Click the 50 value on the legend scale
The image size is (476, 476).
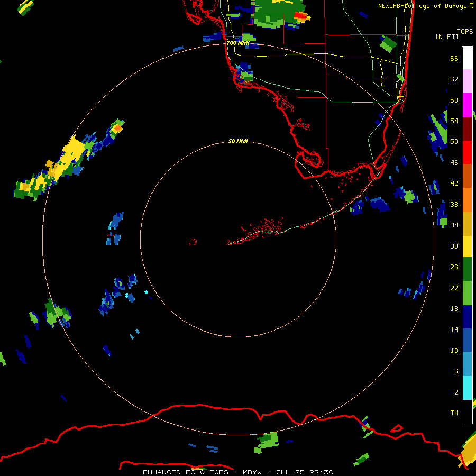tap(454, 141)
